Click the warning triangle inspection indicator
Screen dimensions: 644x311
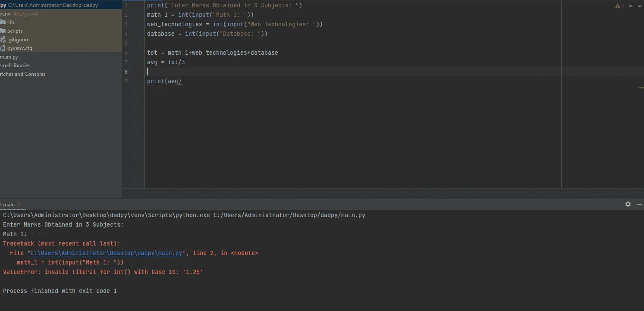click(617, 6)
